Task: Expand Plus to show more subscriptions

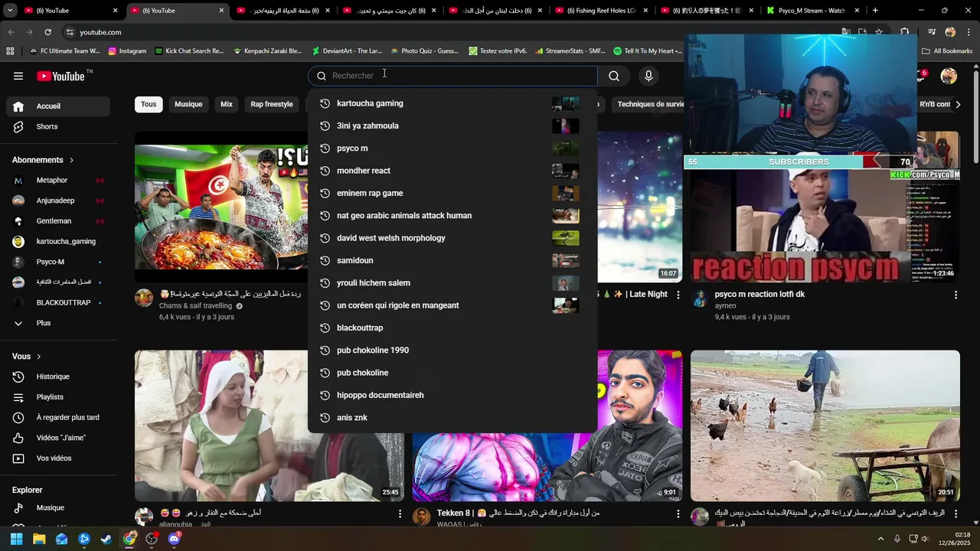Action: (x=58, y=323)
